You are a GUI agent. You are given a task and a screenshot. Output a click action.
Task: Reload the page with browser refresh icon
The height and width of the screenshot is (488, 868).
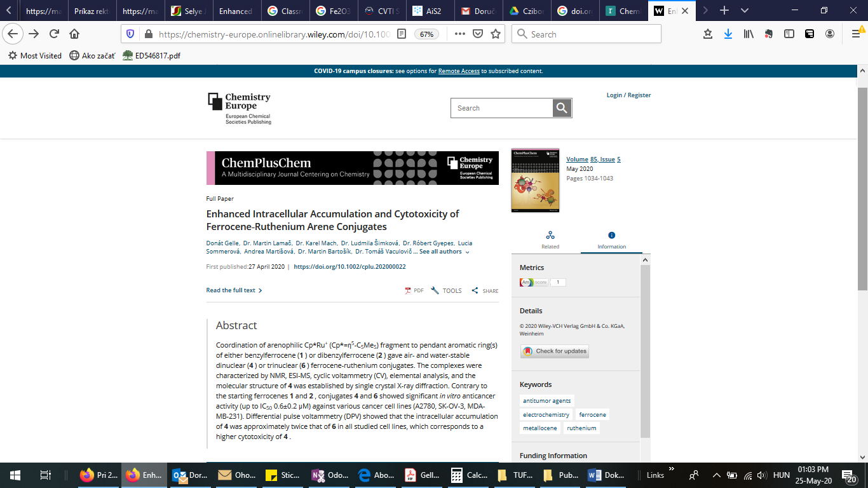(55, 34)
